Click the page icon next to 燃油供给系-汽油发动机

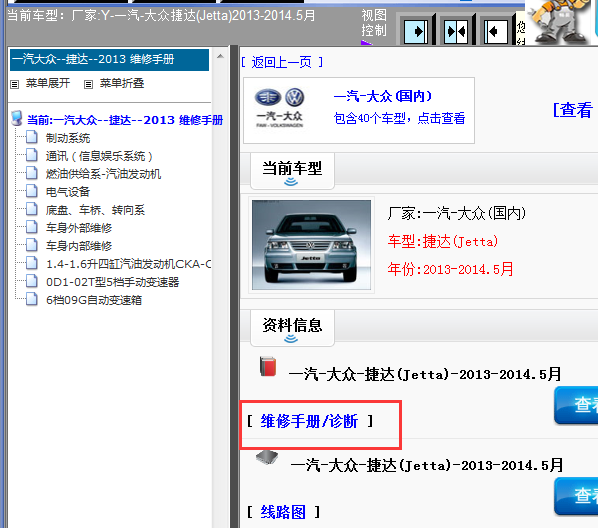pyautogui.click(x=32, y=172)
